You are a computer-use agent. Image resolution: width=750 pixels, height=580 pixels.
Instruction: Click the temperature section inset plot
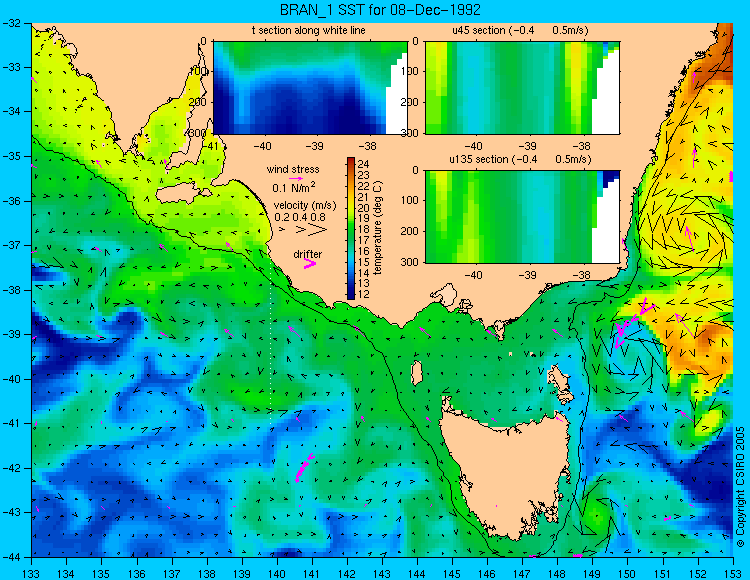pos(310,88)
